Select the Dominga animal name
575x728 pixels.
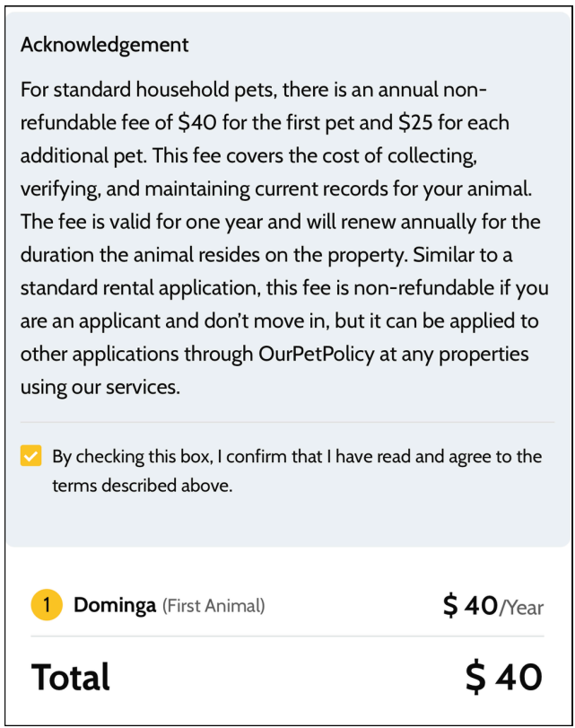tap(115, 605)
